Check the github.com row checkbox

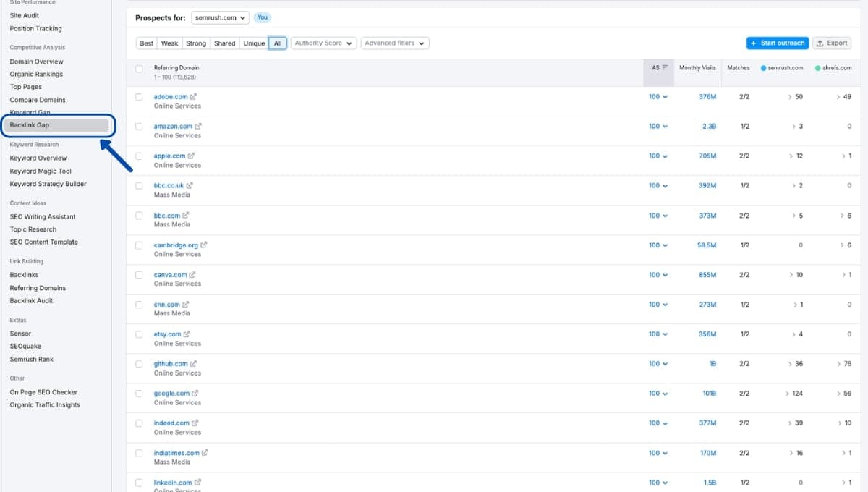click(139, 364)
